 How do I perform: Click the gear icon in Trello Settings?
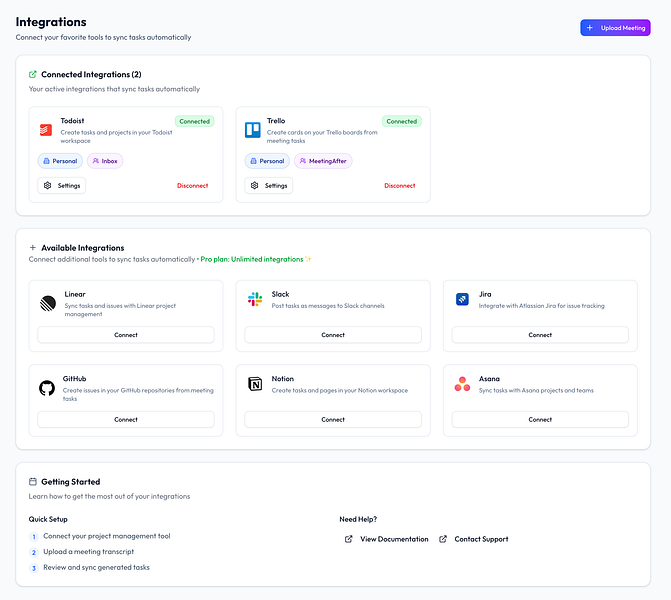[x=255, y=185]
